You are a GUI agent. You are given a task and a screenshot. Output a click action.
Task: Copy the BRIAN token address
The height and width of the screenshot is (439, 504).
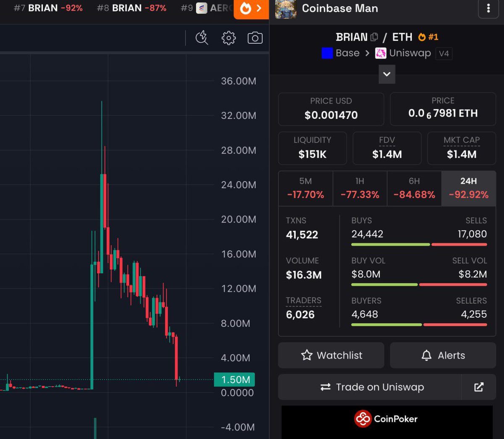(x=374, y=37)
